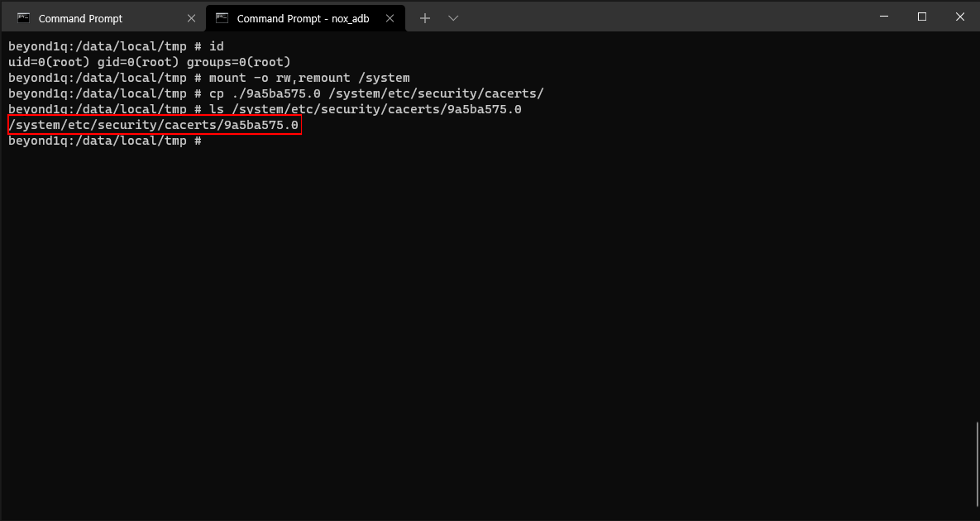The height and width of the screenshot is (521, 980).
Task: Open a new tab with plus
Action: point(425,18)
